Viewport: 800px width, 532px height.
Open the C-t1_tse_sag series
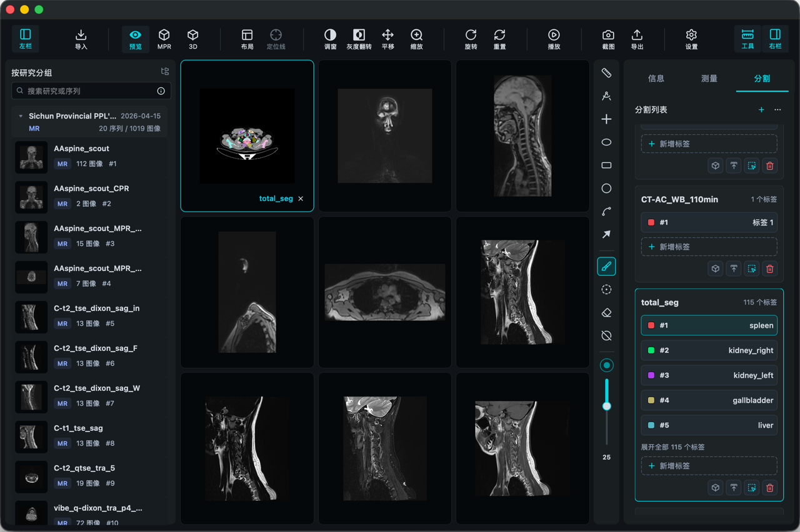tap(91, 436)
